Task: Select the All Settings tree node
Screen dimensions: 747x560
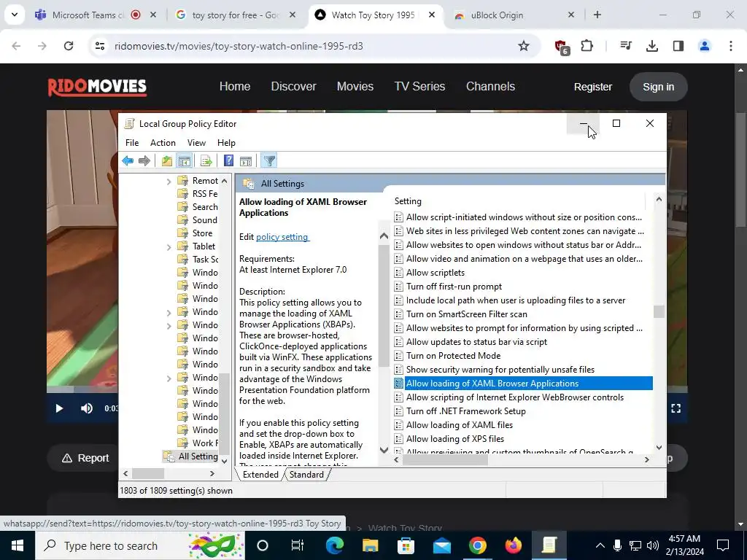Action: coord(190,456)
